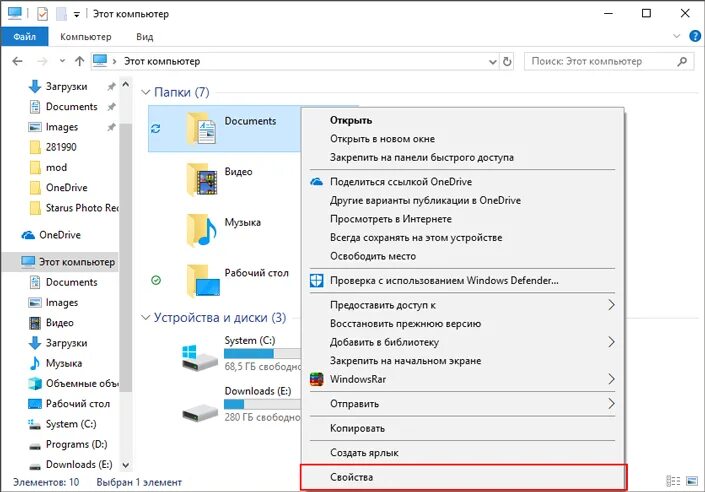The width and height of the screenshot is (705, 492).
Task: Open Рабочий стол in navigation pane
Action: coord(77,403)
